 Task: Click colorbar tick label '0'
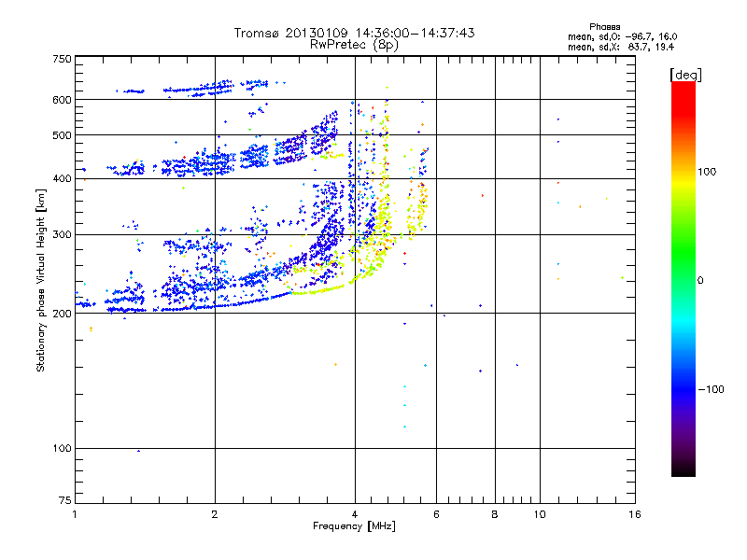coord(700,281)
